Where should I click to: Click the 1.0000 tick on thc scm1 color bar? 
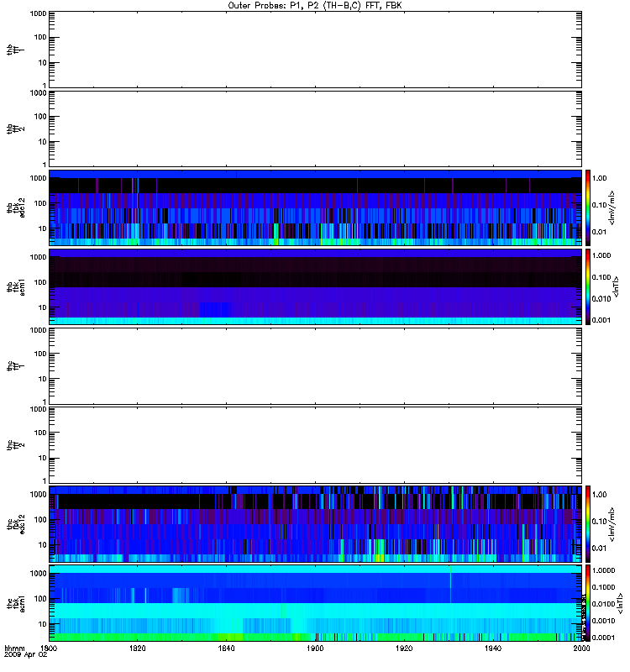[603, 570]
